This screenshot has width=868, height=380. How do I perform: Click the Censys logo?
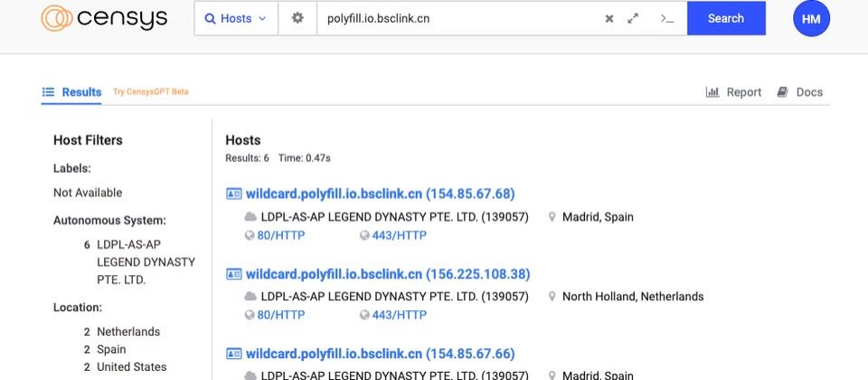point(104,18)
